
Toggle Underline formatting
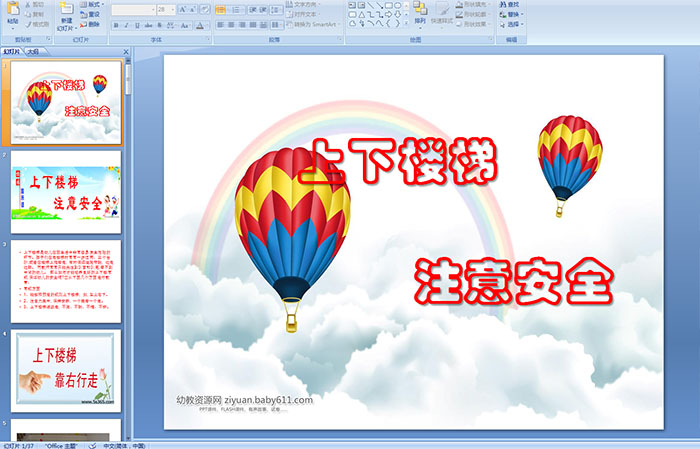coord(137,25)
